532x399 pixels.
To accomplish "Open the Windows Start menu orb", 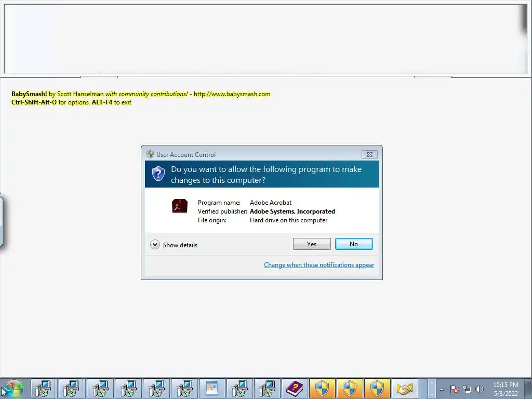I will coord(13,389).
